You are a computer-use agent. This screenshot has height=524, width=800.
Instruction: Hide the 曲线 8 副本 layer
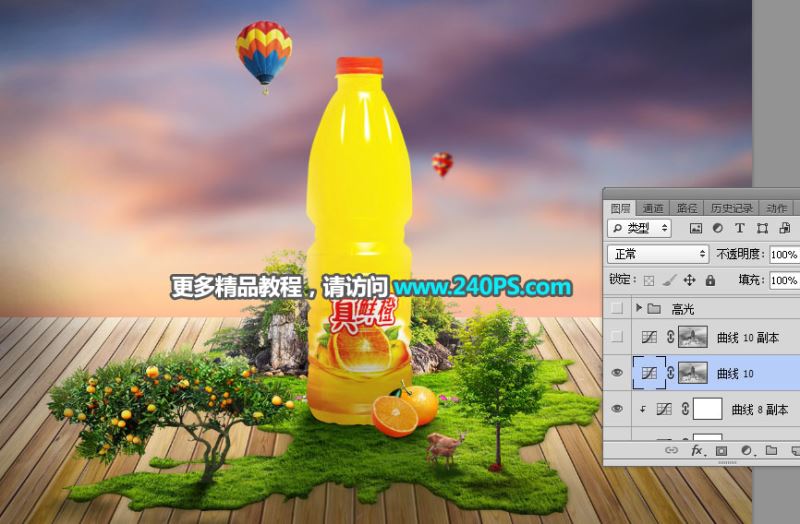(617, 409)
